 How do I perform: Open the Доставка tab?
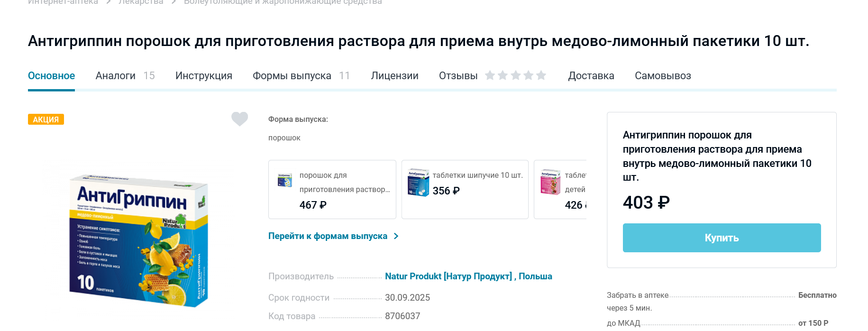pyautogui.click(x=591, y=76)
